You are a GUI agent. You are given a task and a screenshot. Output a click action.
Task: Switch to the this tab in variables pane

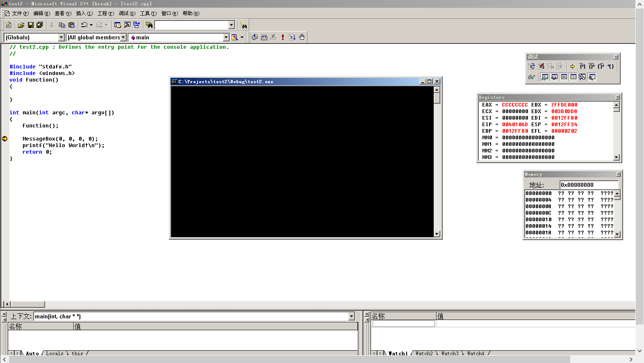(77, 353)
